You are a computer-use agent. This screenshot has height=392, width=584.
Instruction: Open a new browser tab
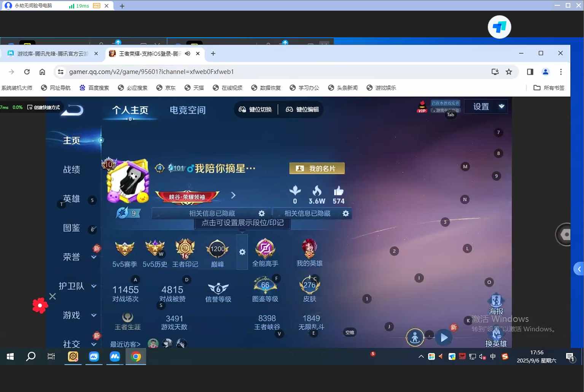213,54
